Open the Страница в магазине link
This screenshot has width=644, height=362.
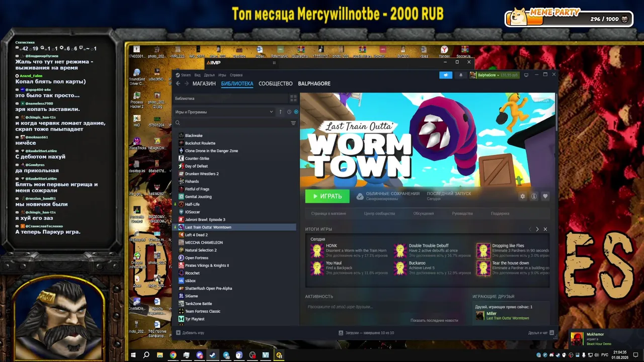(x=329, y=214)
